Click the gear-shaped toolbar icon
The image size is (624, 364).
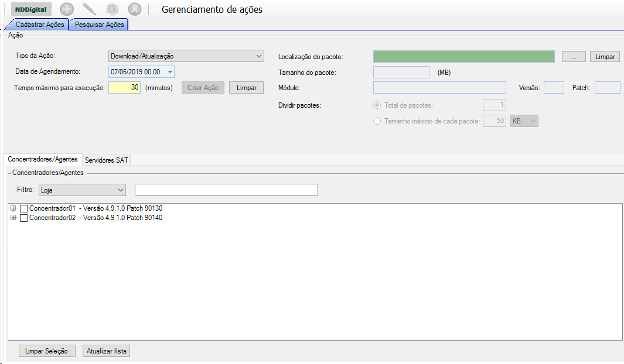click(x=112, y=9)
